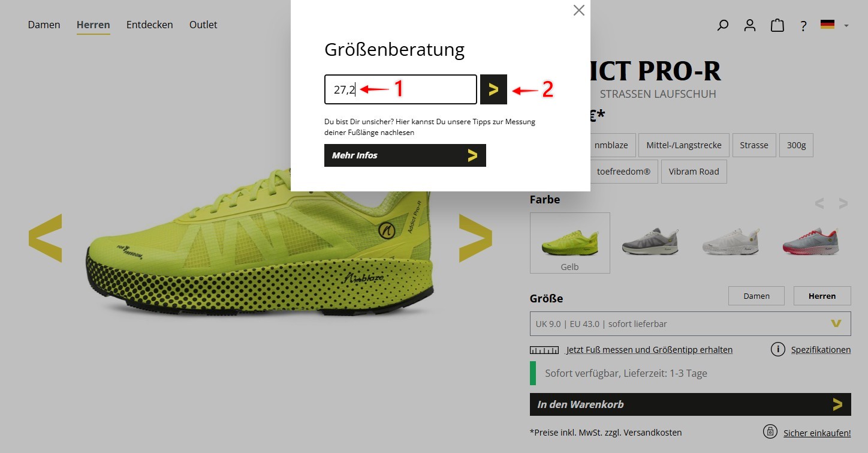Open the language selector dropdown arrow
The height and width of the screenshot is (453, 868).
846,26
